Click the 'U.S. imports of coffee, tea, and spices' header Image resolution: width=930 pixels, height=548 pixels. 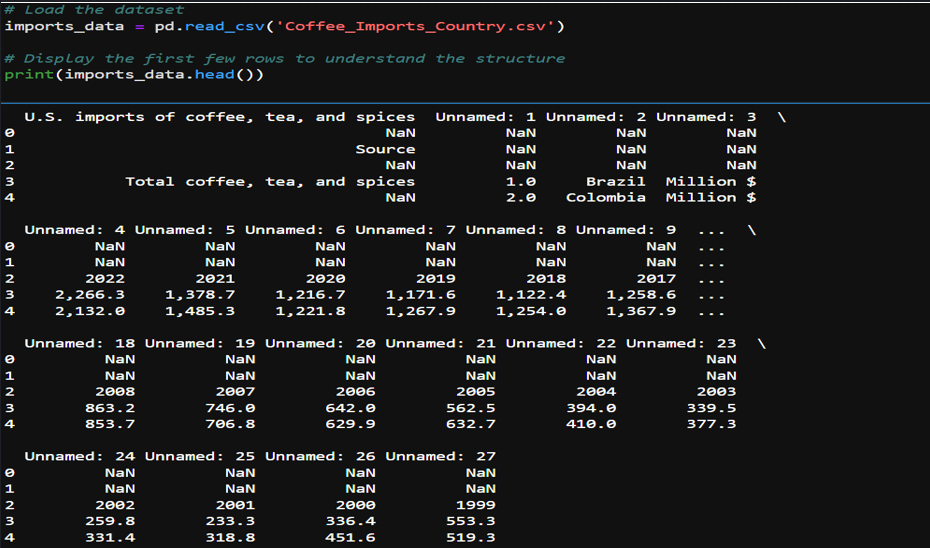point(219,117)
